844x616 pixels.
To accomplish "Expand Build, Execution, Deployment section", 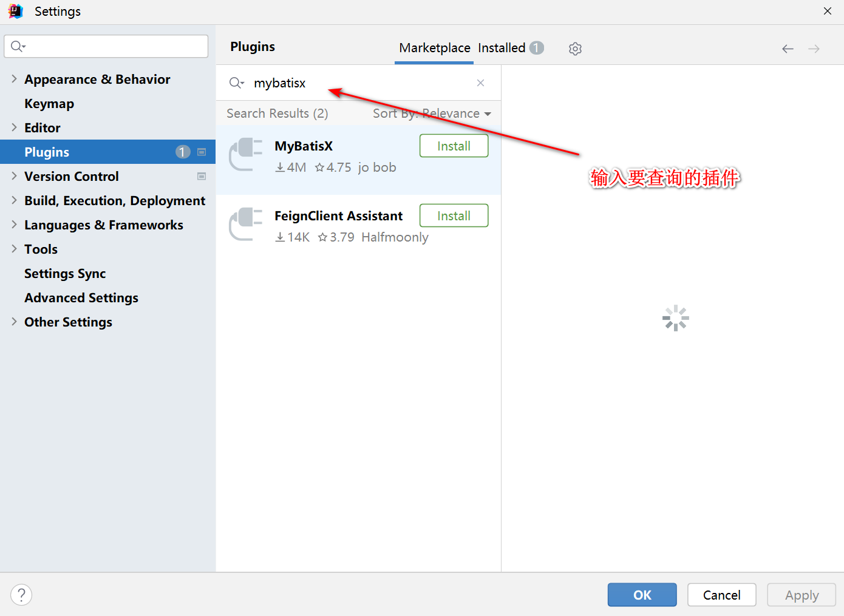I will (x=14, y=200).
